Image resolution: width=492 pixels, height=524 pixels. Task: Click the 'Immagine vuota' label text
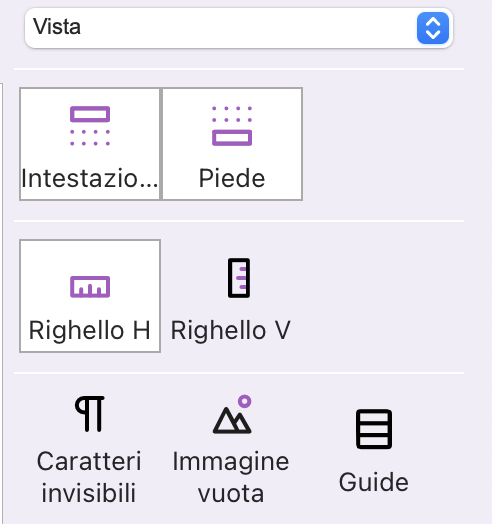231,477
